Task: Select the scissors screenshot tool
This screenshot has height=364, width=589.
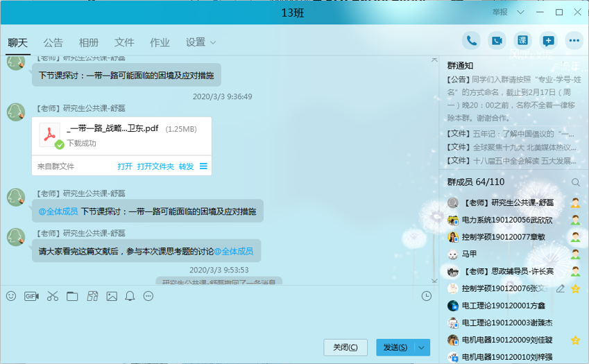Action: point(52,296)
